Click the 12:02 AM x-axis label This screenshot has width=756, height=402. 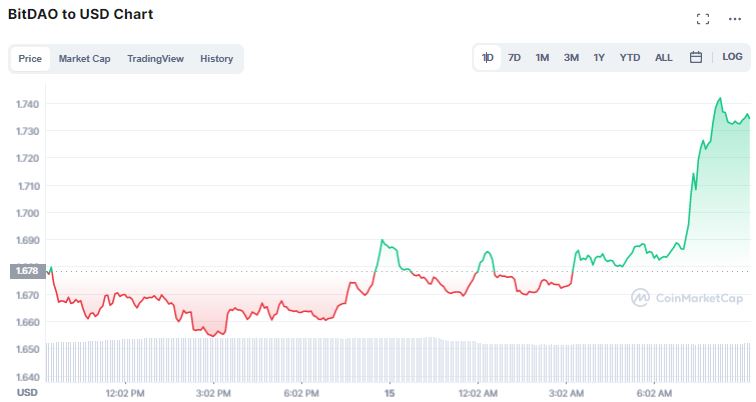(478, 393)
